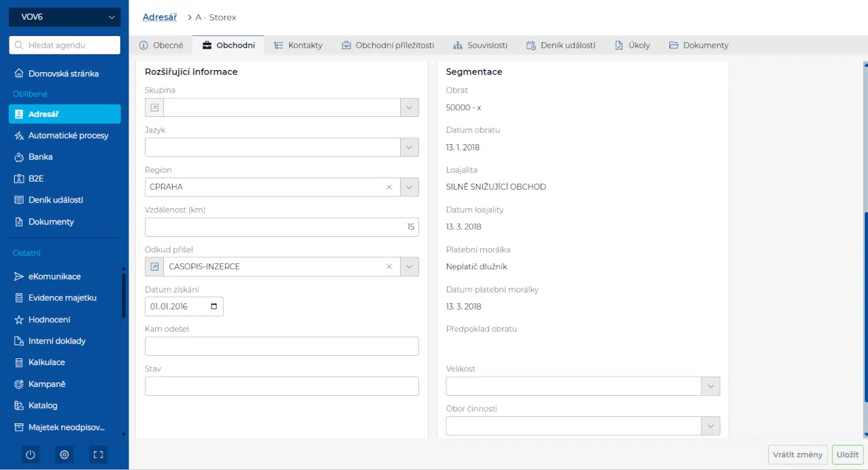Click the power icon in sidebar footer

tap(31, 454)
